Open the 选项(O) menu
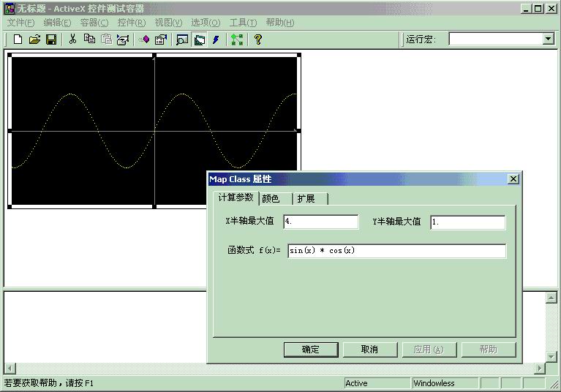The height and width of the screenshot is (392, 561). [x=206, y=23]
